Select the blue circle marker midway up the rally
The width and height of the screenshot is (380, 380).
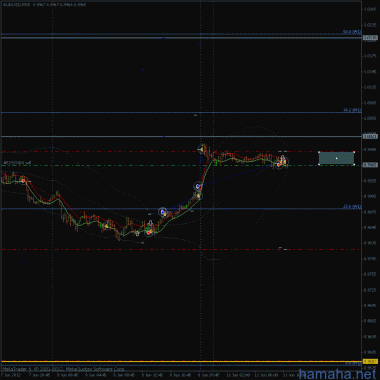(x=198, y=186)
